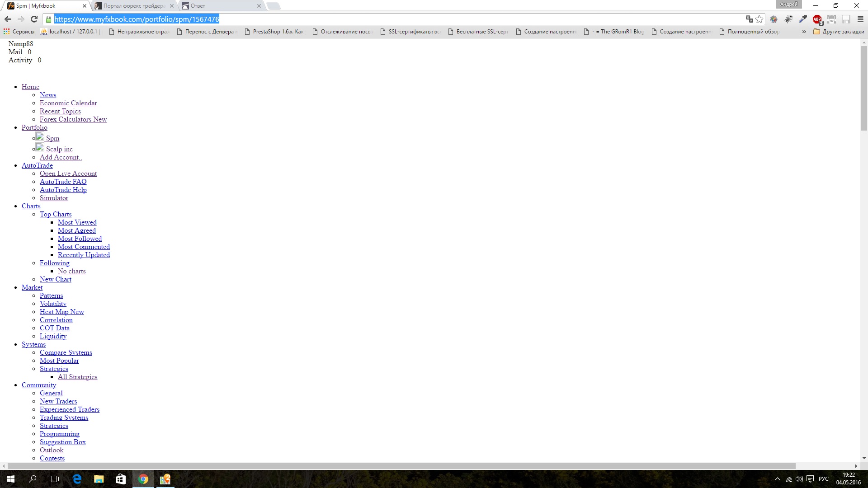Click the horizontal scrollbar thumb
The image size is (868, 488).
pos(401,466)
